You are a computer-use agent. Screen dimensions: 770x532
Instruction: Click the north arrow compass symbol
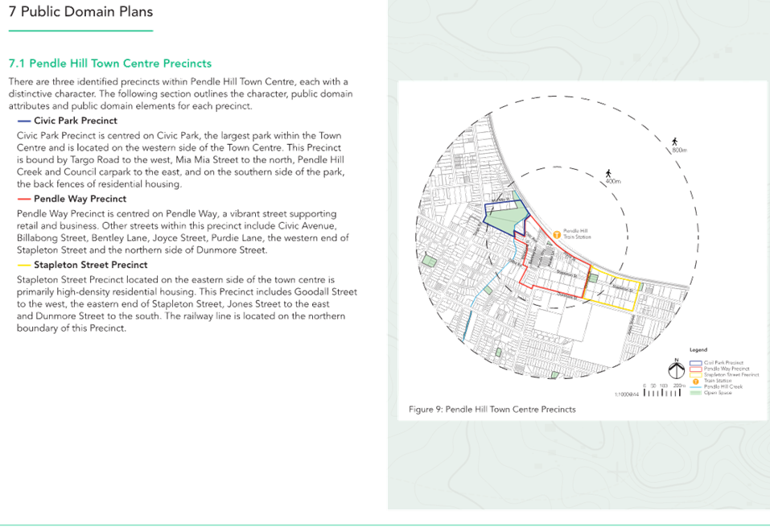[678, 369]
